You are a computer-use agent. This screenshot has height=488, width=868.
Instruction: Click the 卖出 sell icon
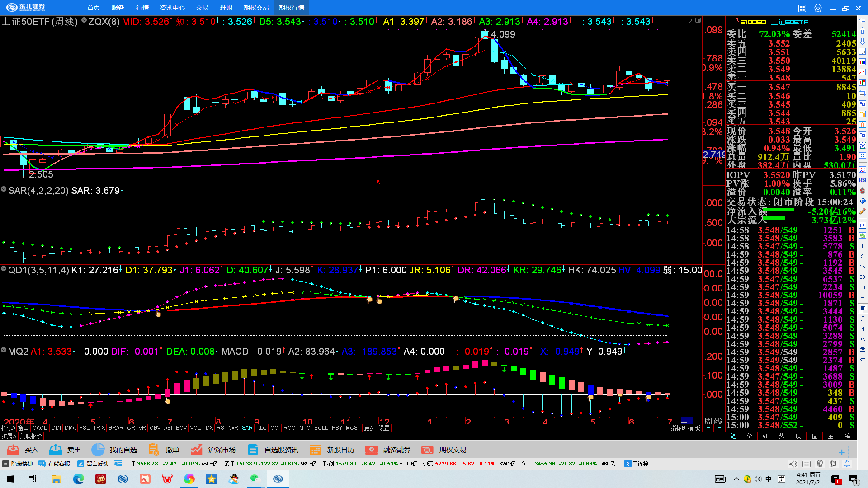coord(56,450)
